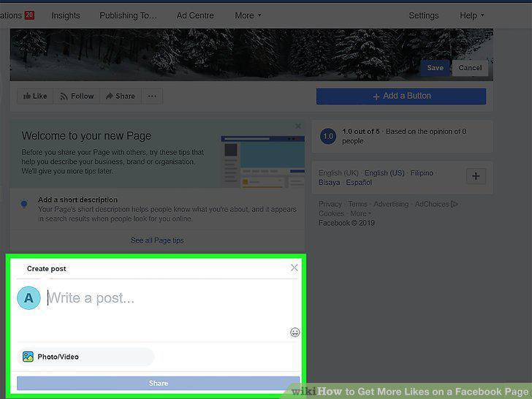Screen dimensions: 532x399
Task: Open the Notifications tab with badge 20
Action: tap(17, 15)
